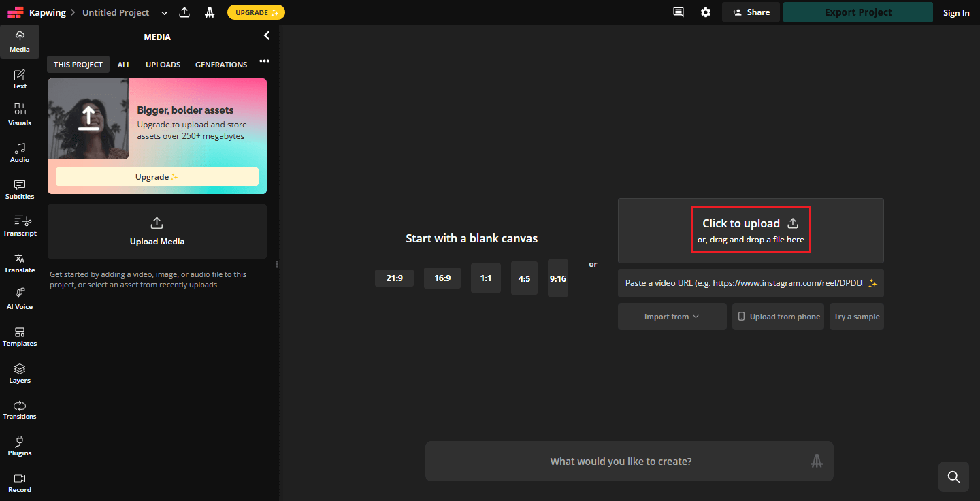
Task: Click the Export Project button
Action: (x=857, y=12)
